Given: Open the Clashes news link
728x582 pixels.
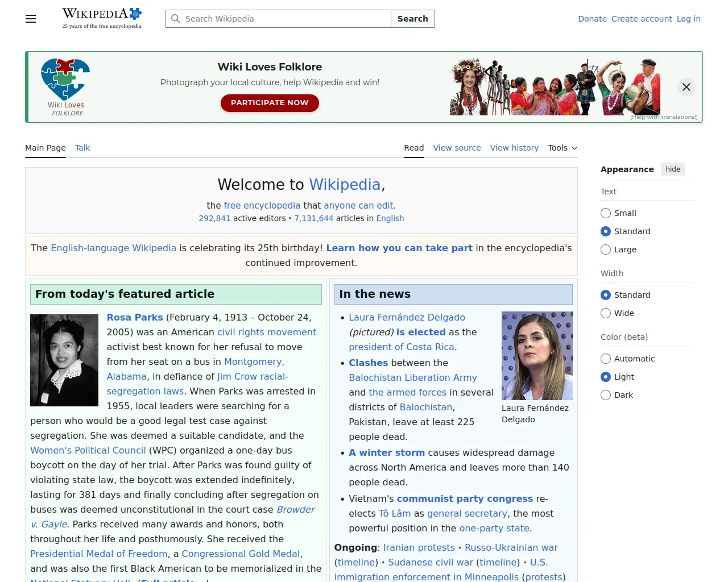Looking at the screenshot, I should pos(368,363).
